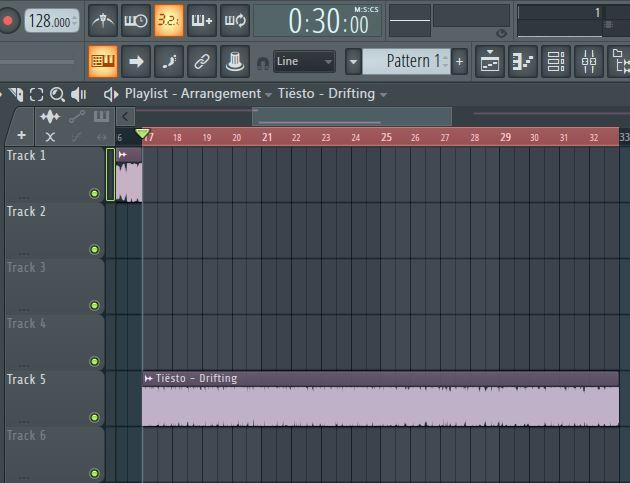
Task: Toggle typing keyboard to piano button
Action: pyautogui.click(x=103, y=61)
